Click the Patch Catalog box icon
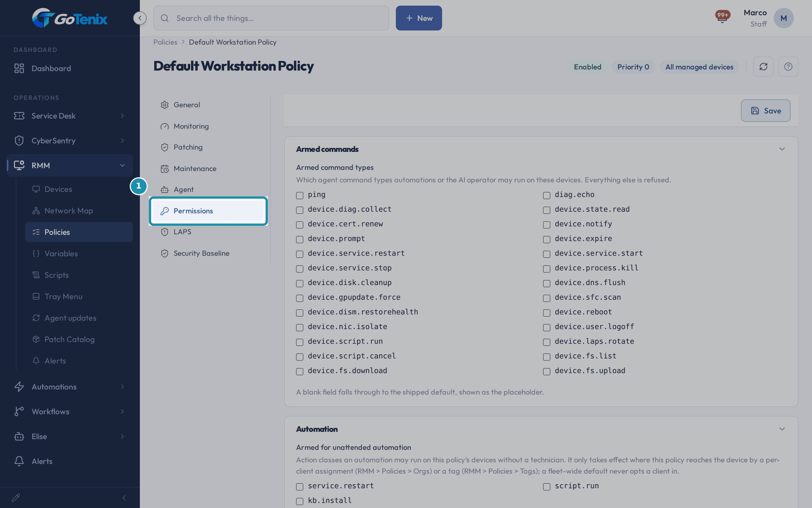This screenshot has width=812, height=508. pos(36,339)
